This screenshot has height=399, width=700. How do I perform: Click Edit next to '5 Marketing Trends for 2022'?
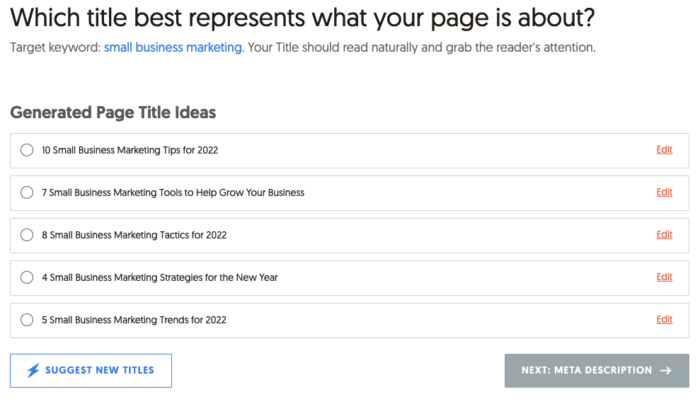pos(664,320)
